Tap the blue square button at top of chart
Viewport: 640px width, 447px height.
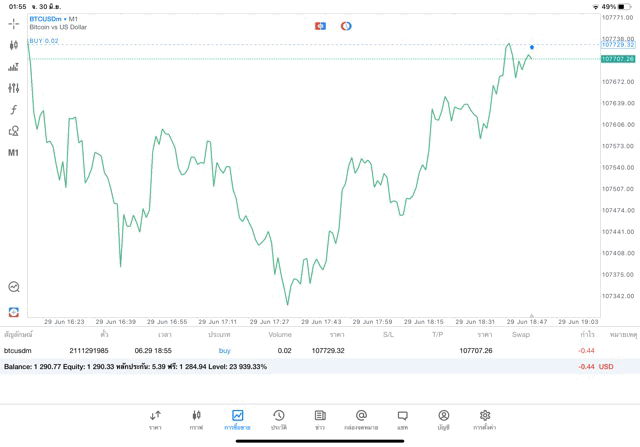[x=320, y=25]
